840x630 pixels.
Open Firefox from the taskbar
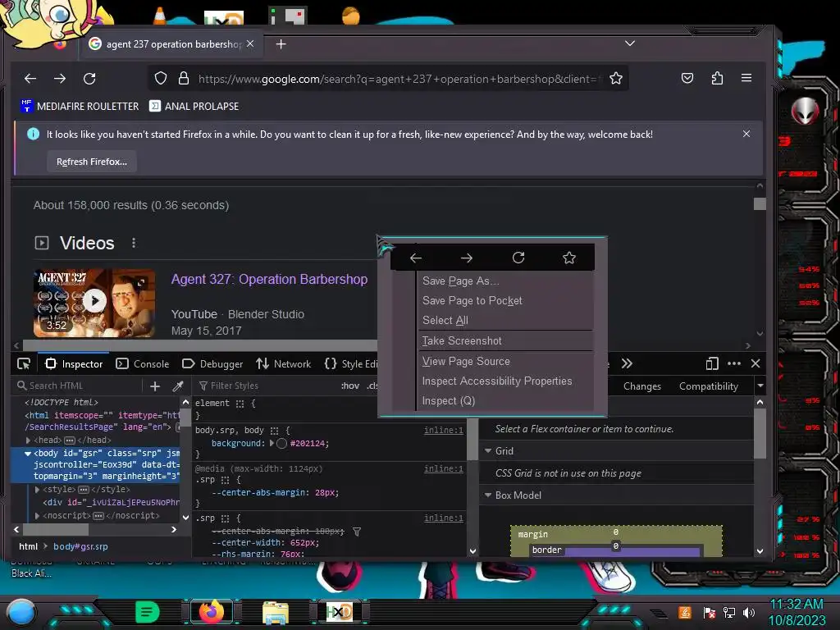[212, 612]
